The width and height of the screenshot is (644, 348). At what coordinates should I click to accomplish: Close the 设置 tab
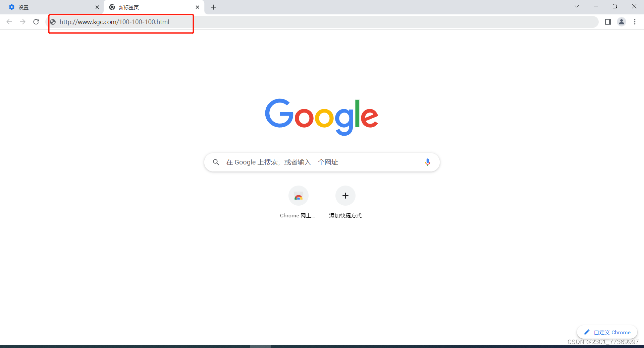coord(97,7)
